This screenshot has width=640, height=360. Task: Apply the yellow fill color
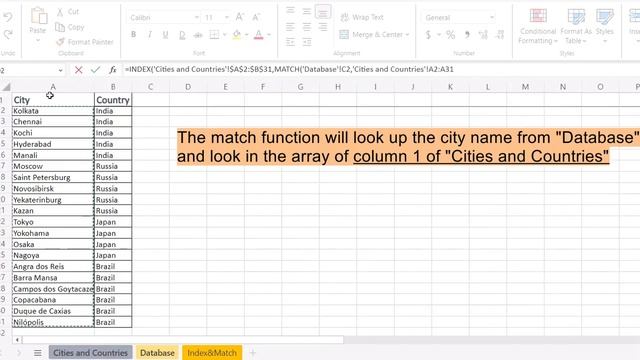click(x=236, y=35)
